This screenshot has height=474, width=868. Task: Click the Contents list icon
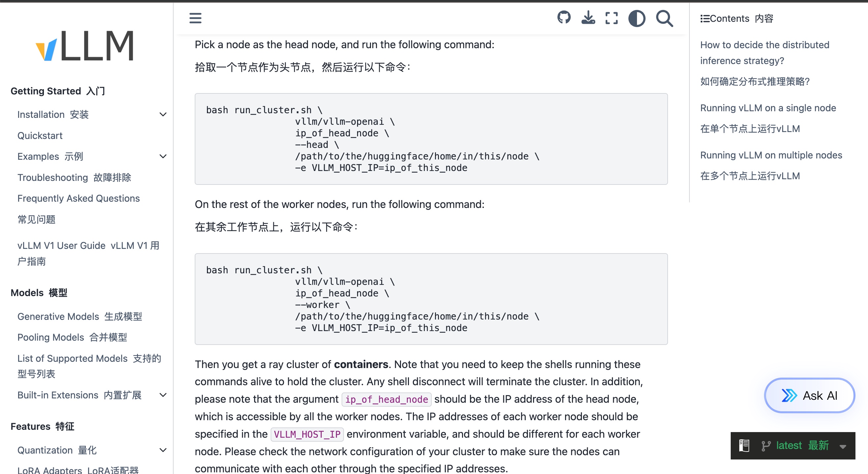point(705,18)
